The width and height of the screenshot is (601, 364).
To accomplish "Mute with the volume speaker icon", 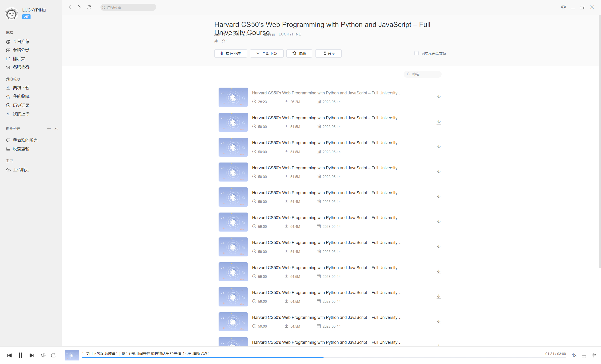I will pos(43,355).
